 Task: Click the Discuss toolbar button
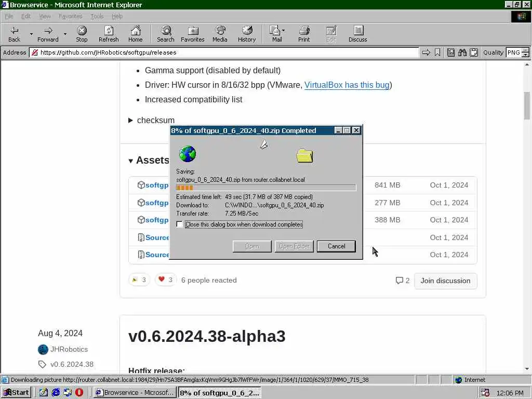click(357, 34)
